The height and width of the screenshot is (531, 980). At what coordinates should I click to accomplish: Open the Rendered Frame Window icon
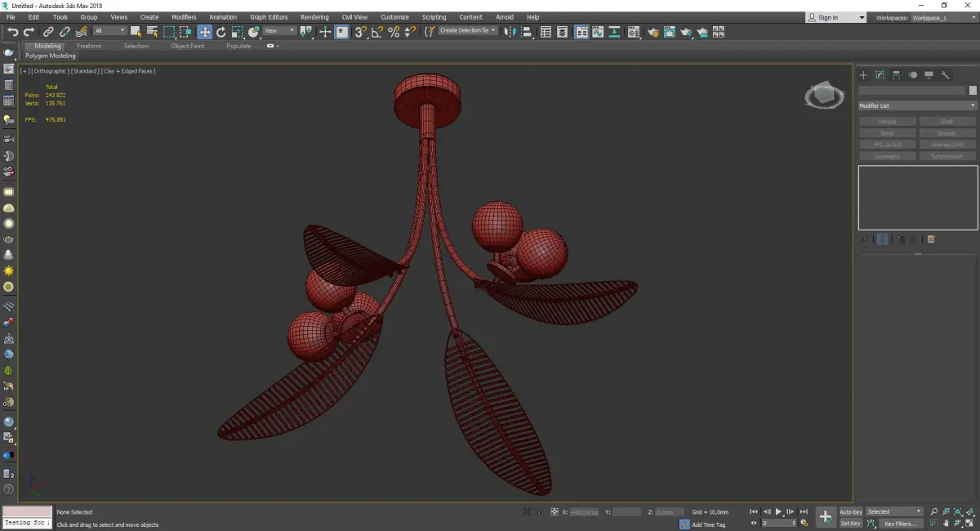point(670,32)
